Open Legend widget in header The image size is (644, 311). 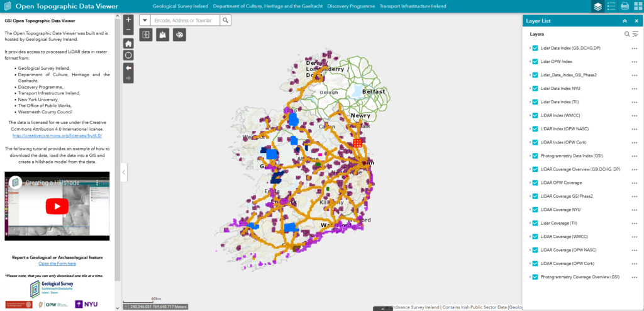pyautogui.click(x=611, y=6)
